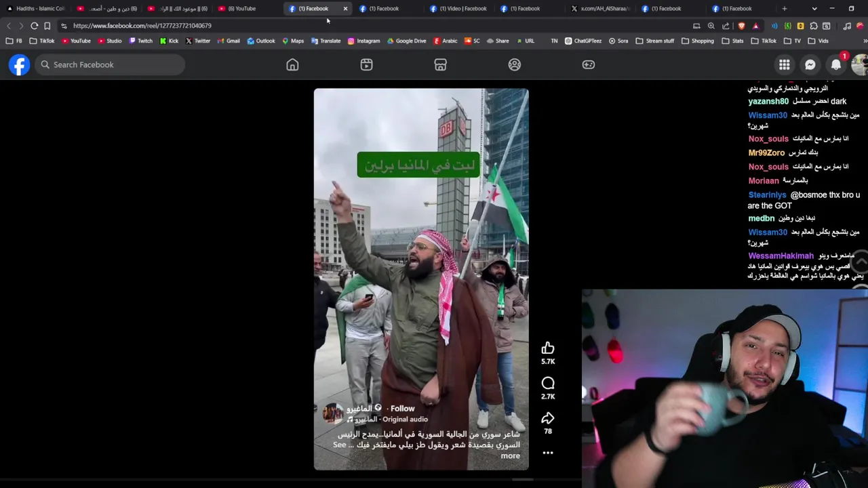Click chat username yazansh80
868x488 pixels.
(x=768, y=102)
